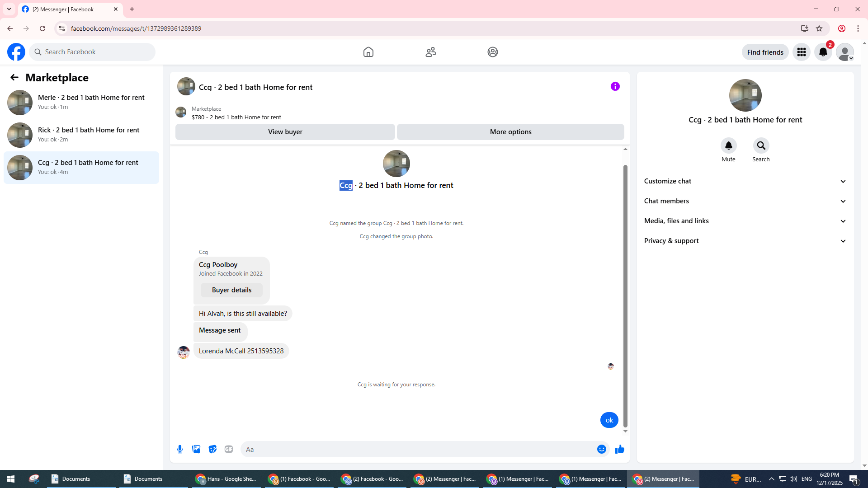Image resolution: width=868 pixels, height=488 pixels.
Task: Open the emoji picker in message box
Action: pos(601,449)
